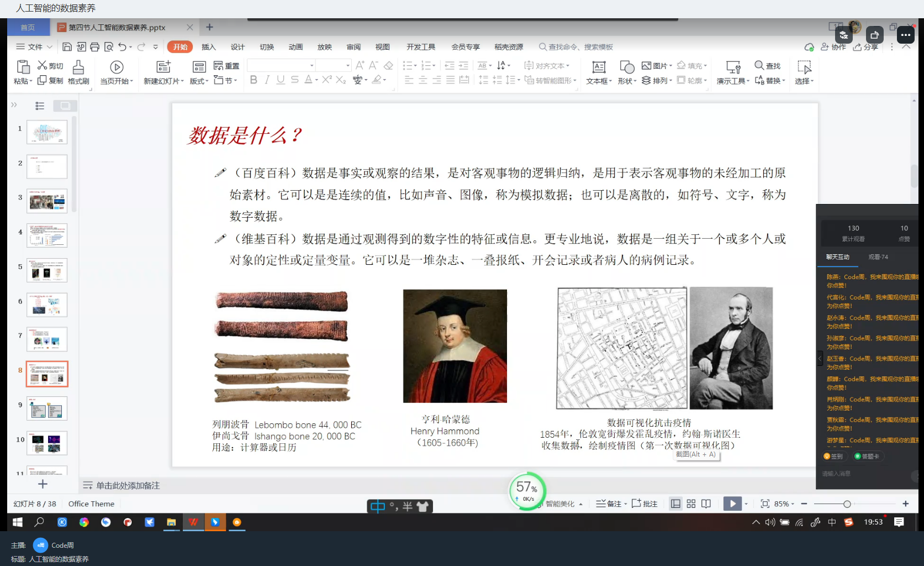The width and height of the screenshot is (924, 566).
Task: Toggle Italic formatting
Action: [x=267, y=80]
